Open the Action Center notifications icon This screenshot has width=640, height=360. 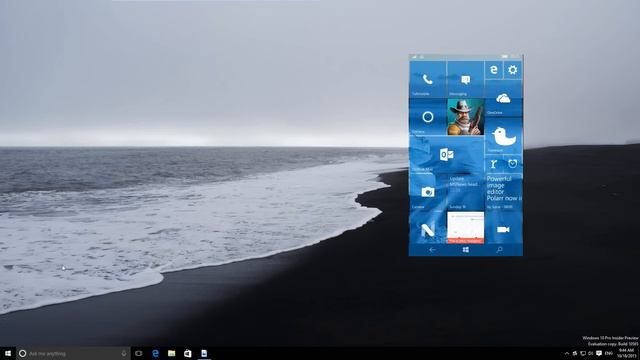pyautogui.click(x=599, y=353)
